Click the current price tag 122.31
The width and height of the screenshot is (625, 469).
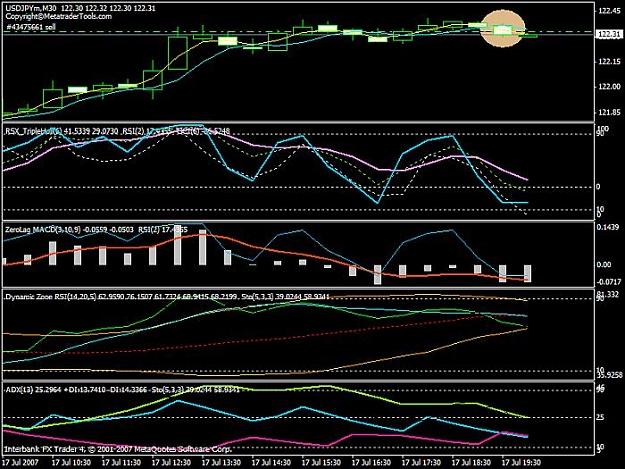point(609,35)
